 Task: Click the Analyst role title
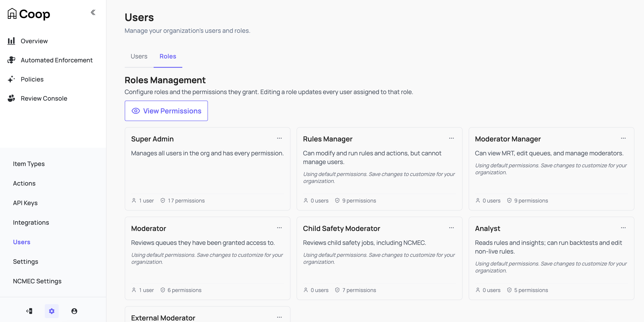[488, 228]
